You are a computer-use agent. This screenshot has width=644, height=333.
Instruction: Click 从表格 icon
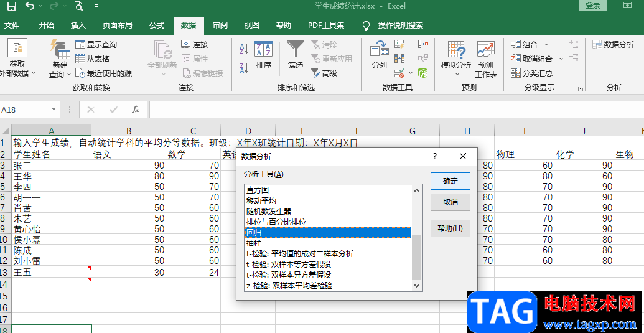[80, 59]
